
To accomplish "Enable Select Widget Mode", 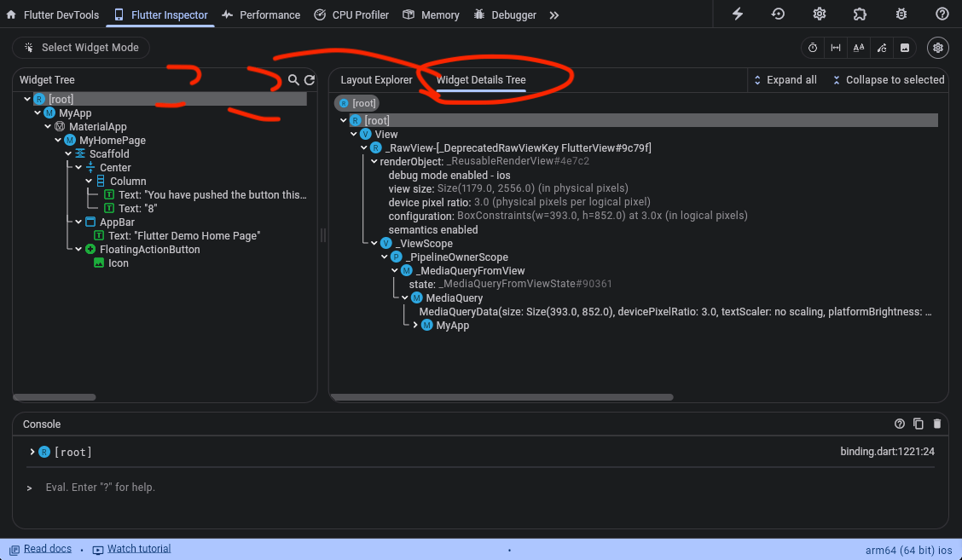I will (x=81, y=47).
